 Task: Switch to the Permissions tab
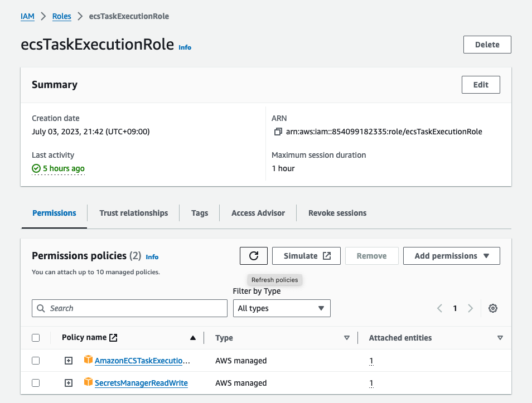point(54,213)
